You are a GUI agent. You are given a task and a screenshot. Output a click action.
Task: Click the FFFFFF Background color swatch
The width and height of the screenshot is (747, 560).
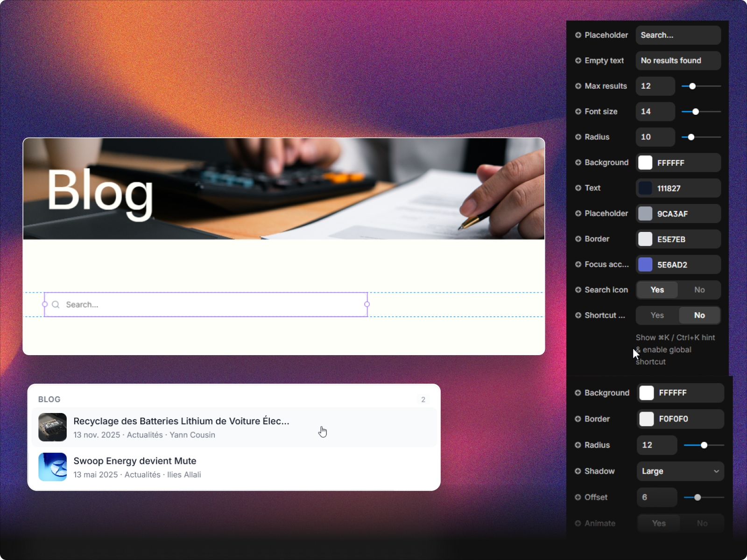click(x=646, y=162)
